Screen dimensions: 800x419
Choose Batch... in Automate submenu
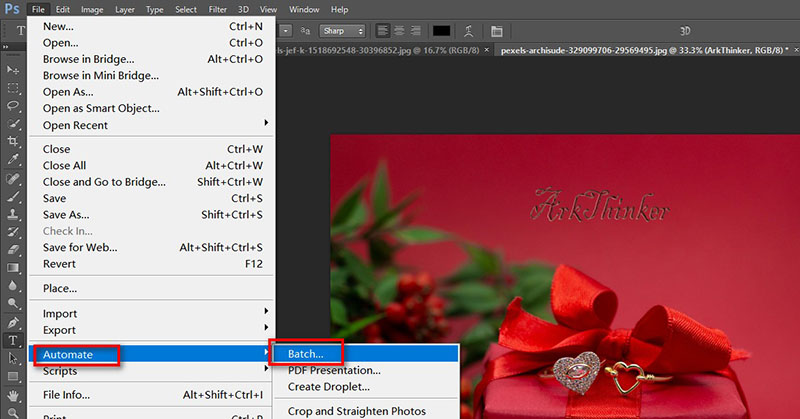tap(366, 354)
